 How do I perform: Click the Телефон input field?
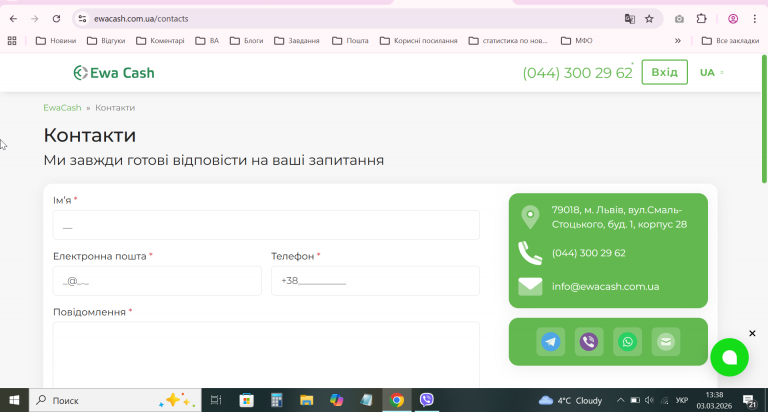pyautogui.click(x=375, y=281)
